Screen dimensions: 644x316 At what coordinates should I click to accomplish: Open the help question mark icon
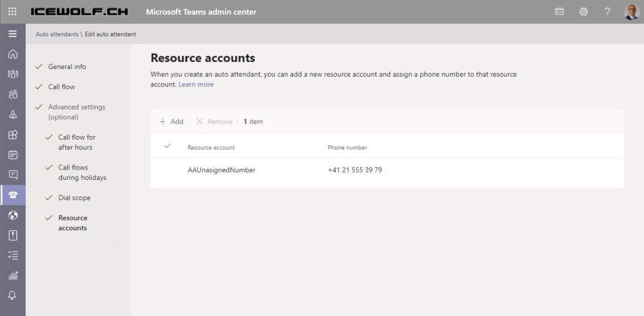607,12
